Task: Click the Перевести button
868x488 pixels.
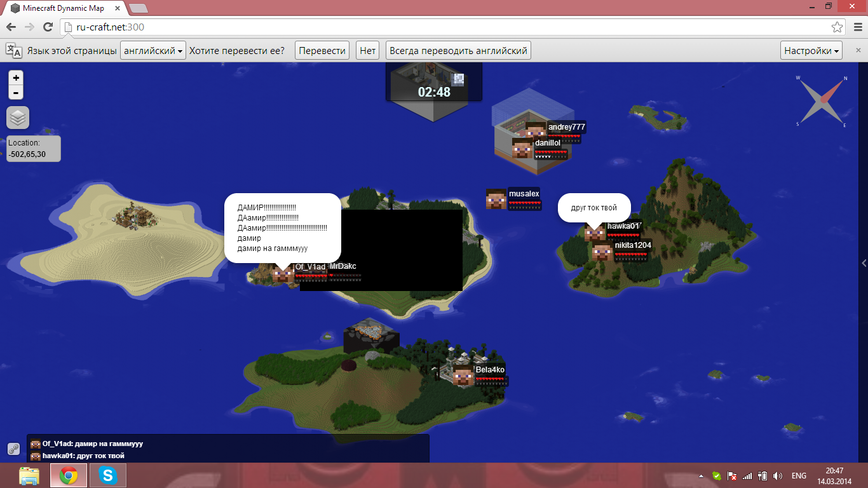Action: coord(322,51)
